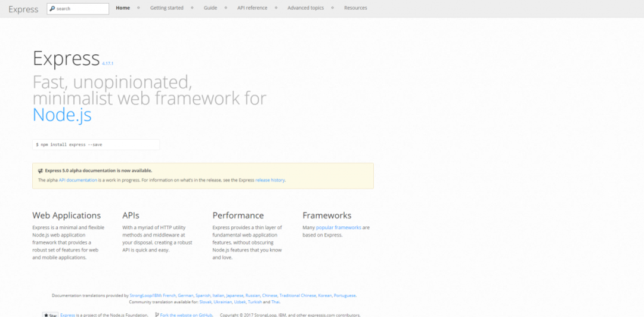Click the GitHub Star button
This screenshot has height=317, width=644.
(x=51, y=315)
